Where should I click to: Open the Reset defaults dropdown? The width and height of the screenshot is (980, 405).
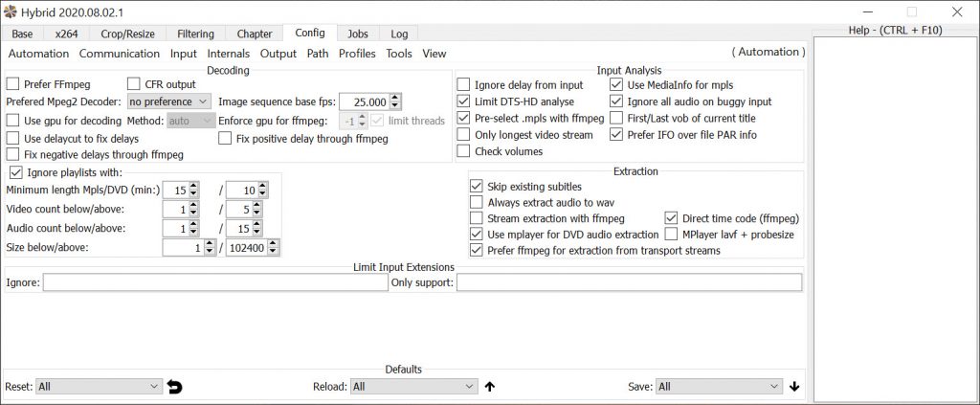click(100, 387)
